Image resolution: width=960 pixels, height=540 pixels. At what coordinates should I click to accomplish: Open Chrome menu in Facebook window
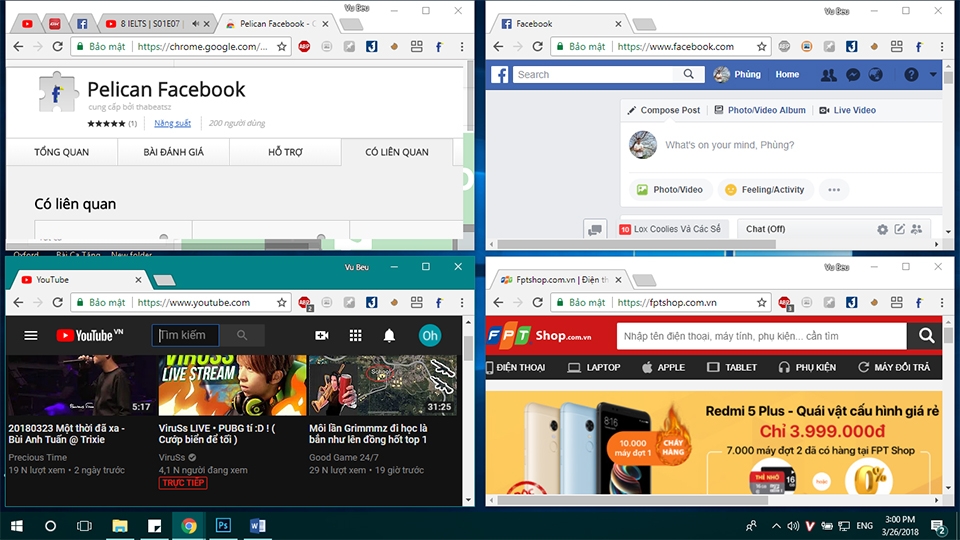point(942,47)
